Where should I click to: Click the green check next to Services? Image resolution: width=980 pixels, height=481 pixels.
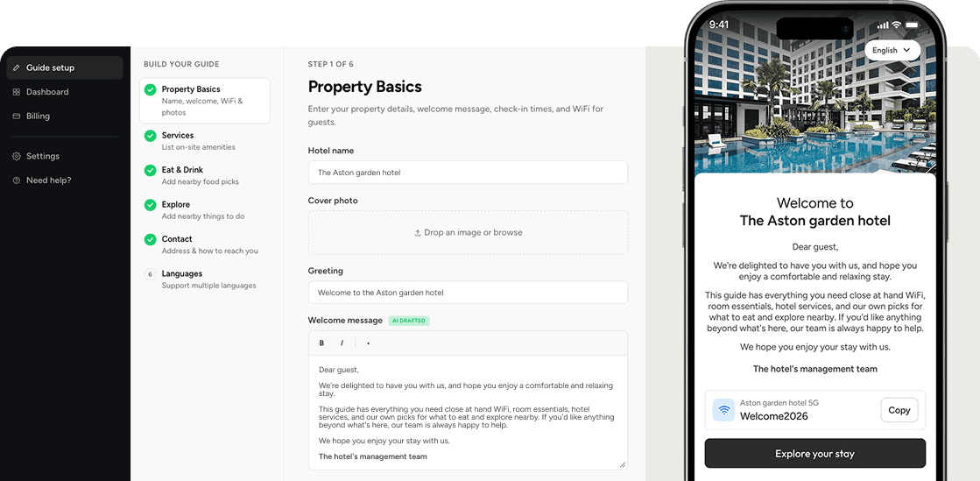[150, 136]
